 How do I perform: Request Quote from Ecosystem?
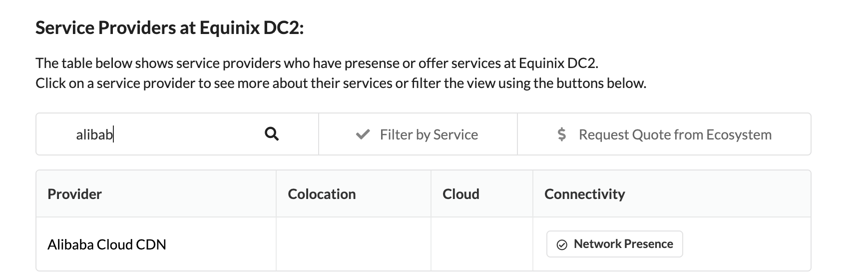click(664, 134)
